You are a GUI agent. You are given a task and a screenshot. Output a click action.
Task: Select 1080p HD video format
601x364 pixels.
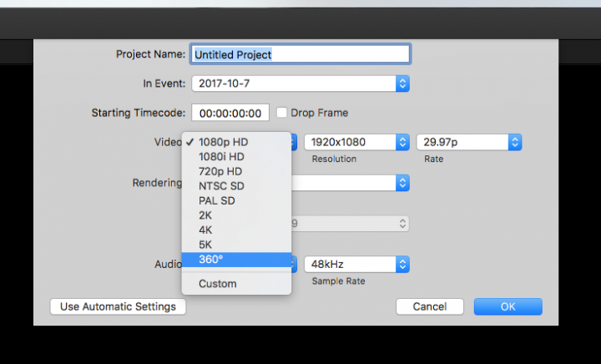tap(223, 142)
